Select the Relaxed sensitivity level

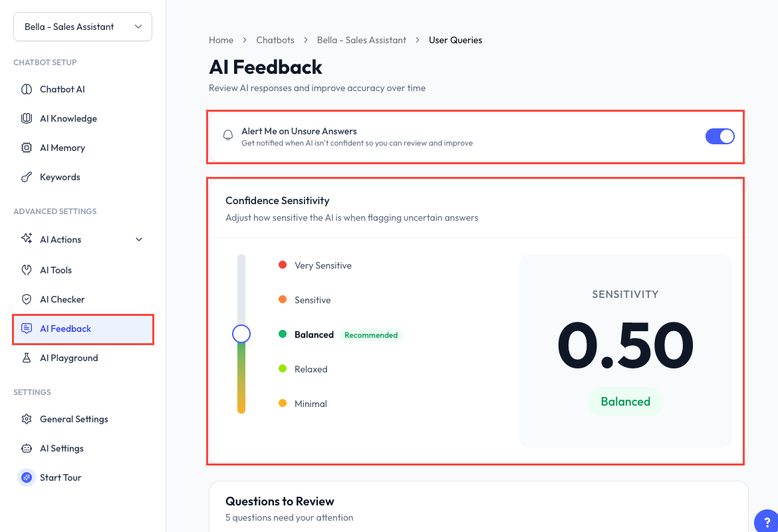[303, 369]
